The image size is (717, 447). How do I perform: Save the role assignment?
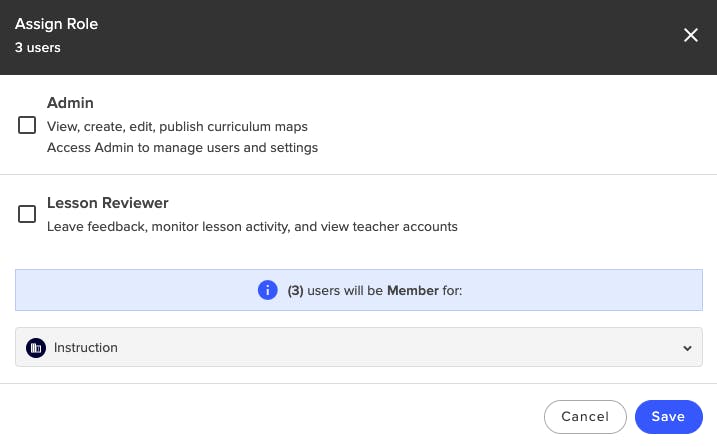pyautogui.click(x=668, y=417)
